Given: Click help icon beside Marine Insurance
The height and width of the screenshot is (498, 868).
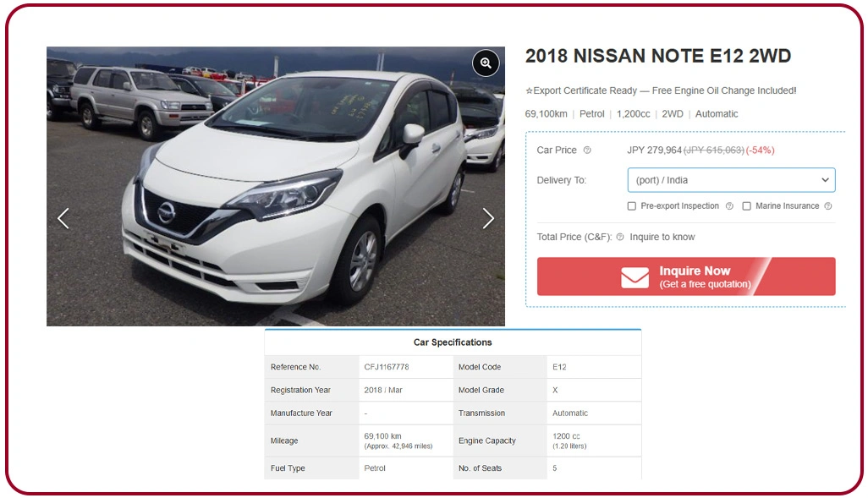Looking at the screenshot, I should click(828, 205).
